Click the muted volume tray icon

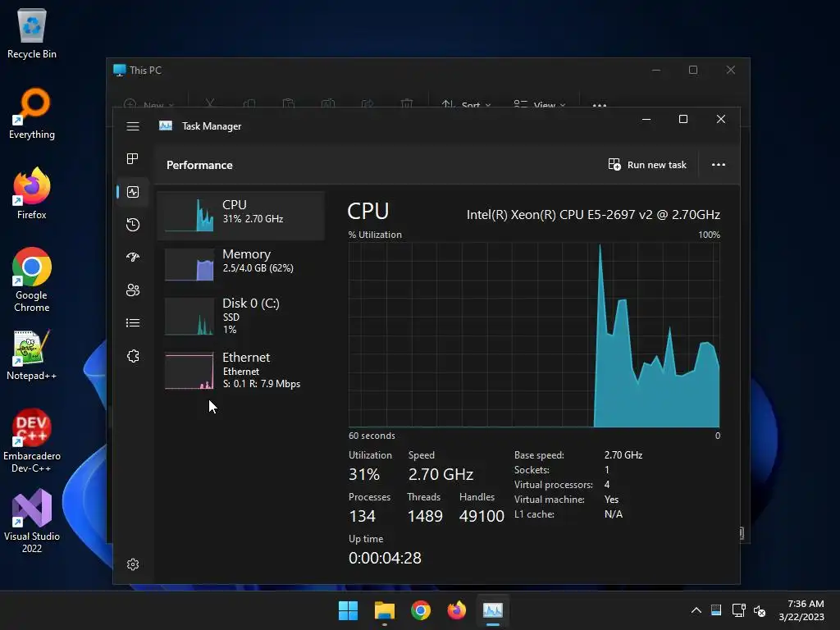tap(760, 610)
